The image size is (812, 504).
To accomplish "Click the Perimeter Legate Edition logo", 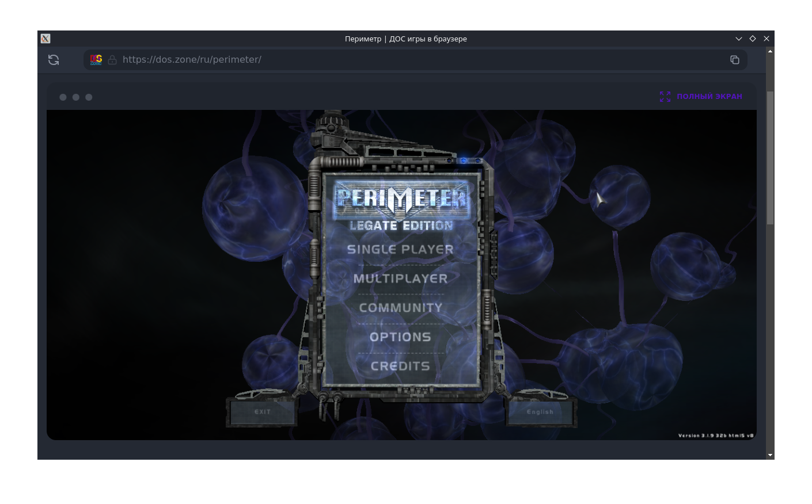I will point(401,206).
